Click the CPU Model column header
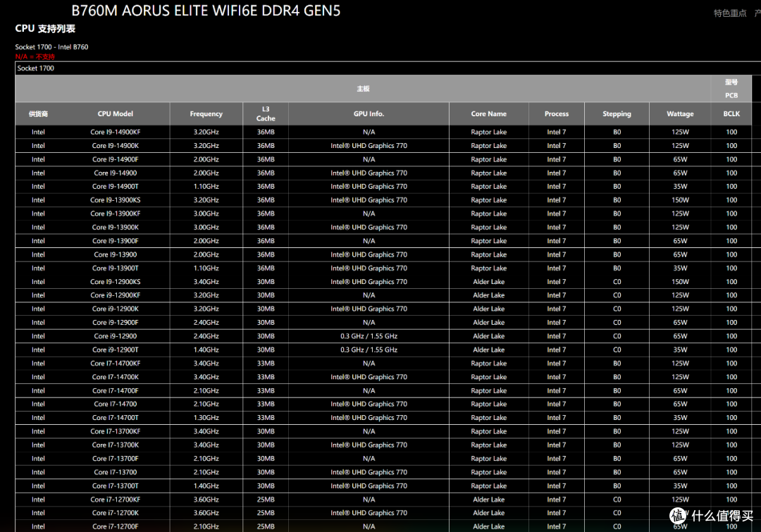The width and height of the screenshot is (761, 532). tap(115, 113)
